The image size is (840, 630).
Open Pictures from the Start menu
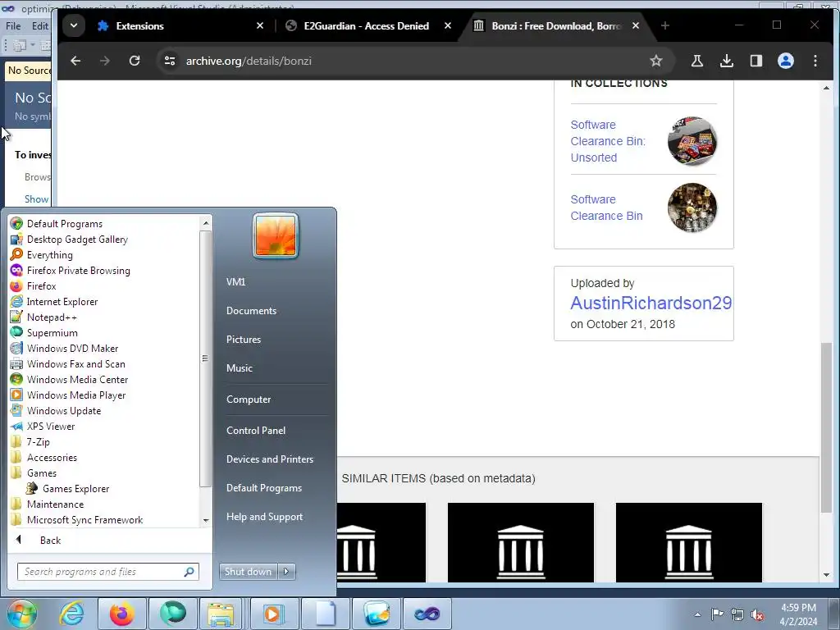point(243,340)
